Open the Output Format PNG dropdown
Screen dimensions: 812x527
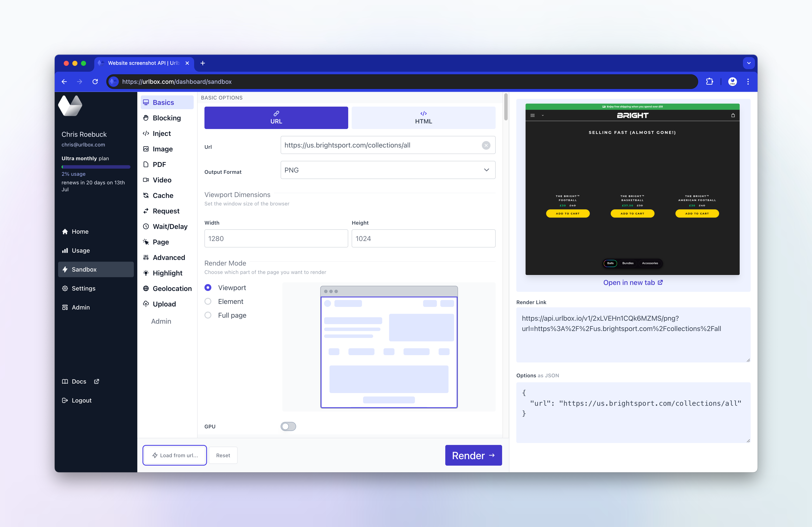(388, 170)
